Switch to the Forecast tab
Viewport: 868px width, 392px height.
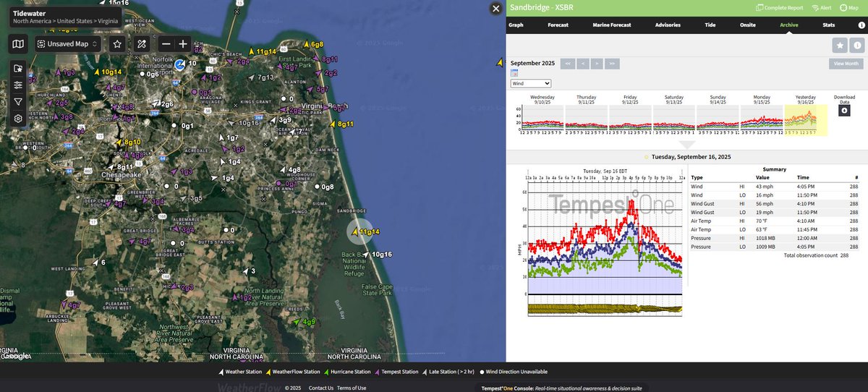tap(558, 25)
